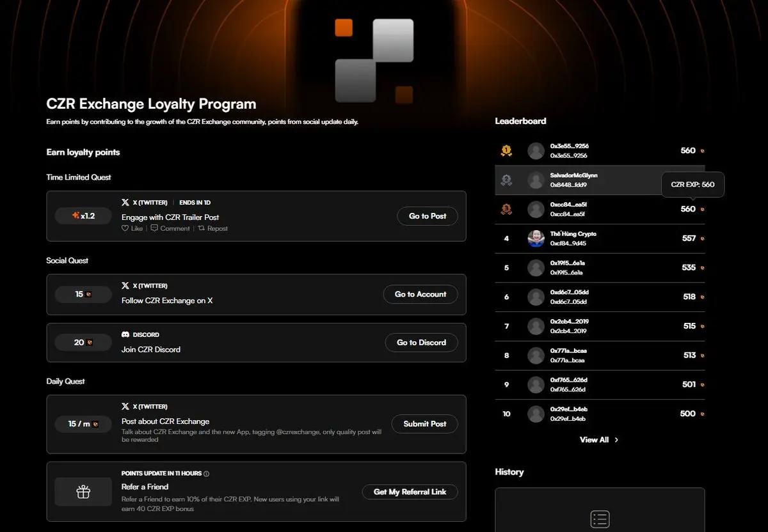Click the 501 score value
This screenshot has width=768, height=532.
(689, 384)
